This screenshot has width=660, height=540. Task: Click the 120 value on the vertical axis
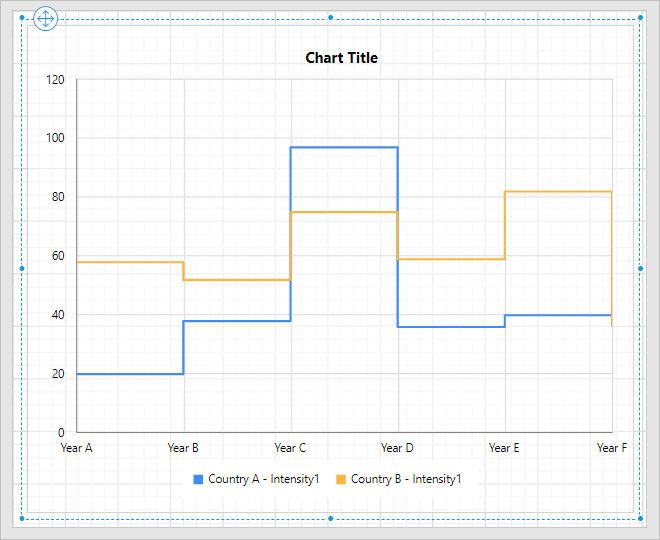click(x=55, y=80)
